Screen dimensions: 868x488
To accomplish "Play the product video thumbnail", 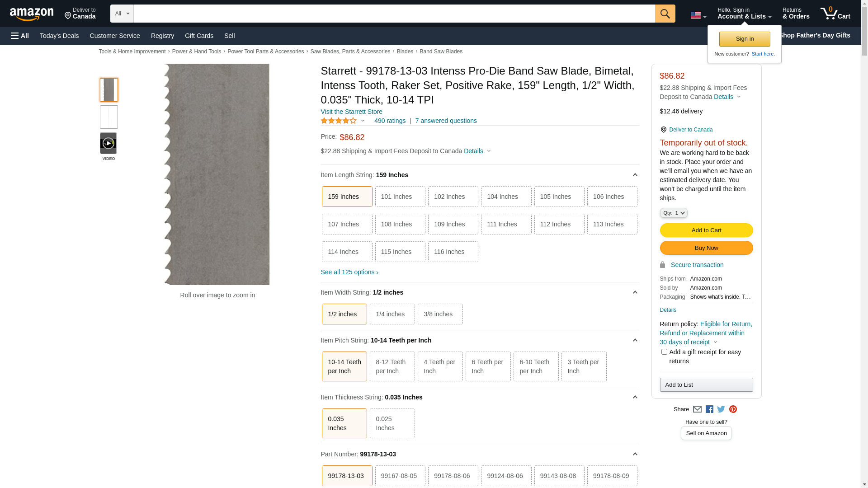I will point(108,143).
